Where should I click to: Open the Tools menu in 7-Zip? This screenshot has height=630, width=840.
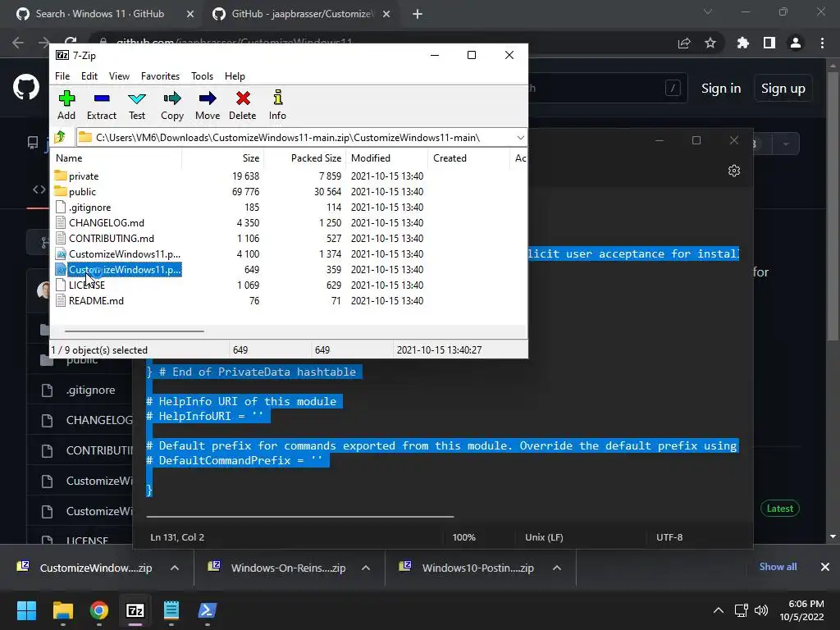click(202, 76)
